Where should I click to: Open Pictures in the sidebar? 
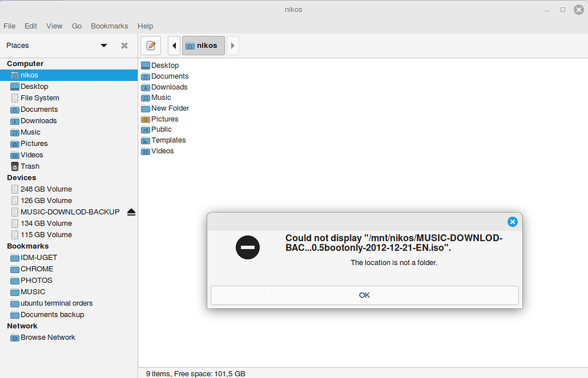tap(69, 143)
